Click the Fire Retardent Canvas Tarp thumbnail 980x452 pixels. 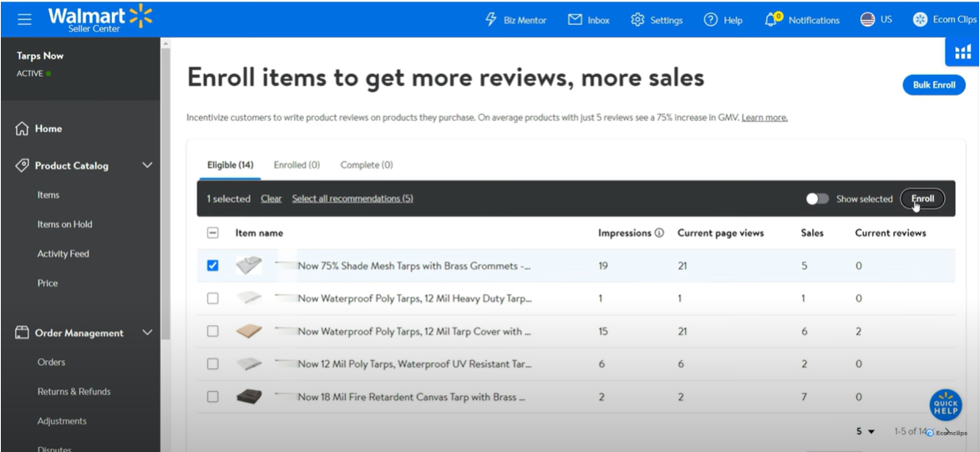click(x=249, y=397)
